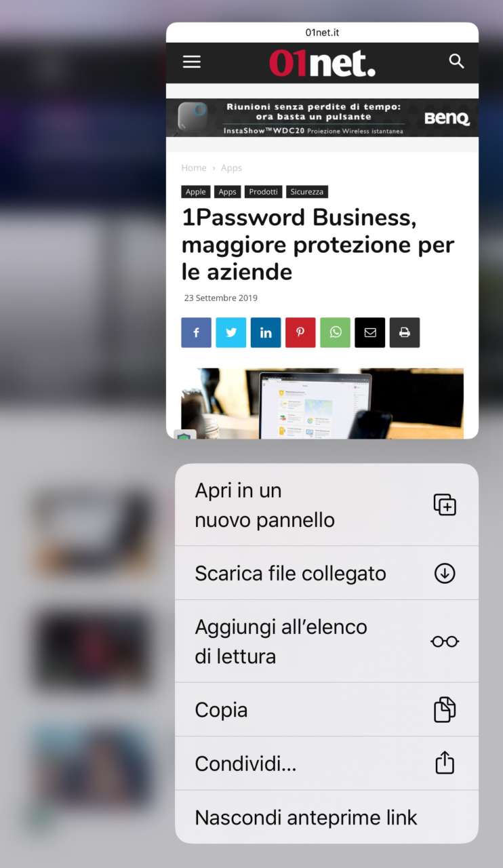Open the BenQ InstaShow banner ad
Image resolution: width=503 pixels, height=868 pixels.
point(323,118)
